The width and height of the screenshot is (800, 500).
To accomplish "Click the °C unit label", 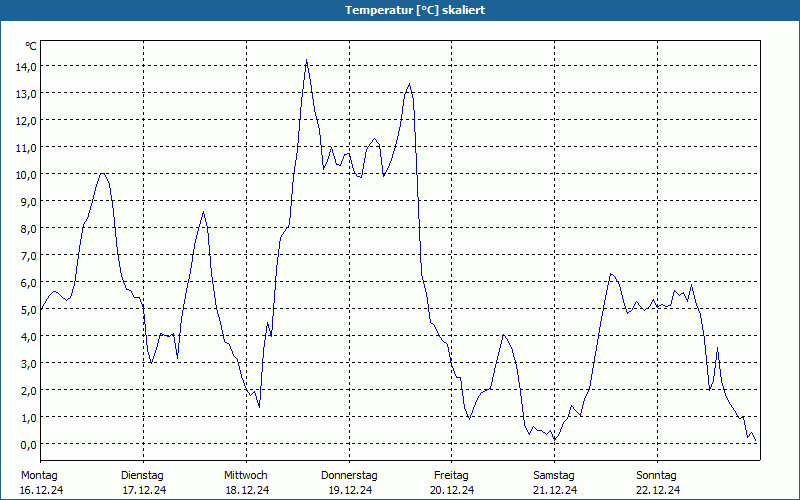I will point(31,46).
